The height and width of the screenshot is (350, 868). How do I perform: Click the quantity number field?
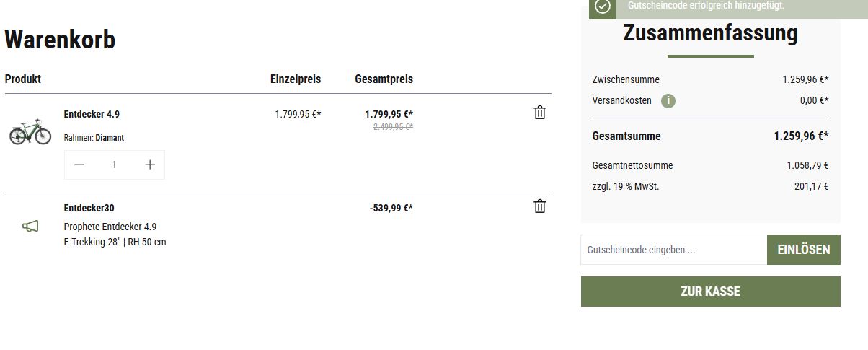[x=115, y=165]
